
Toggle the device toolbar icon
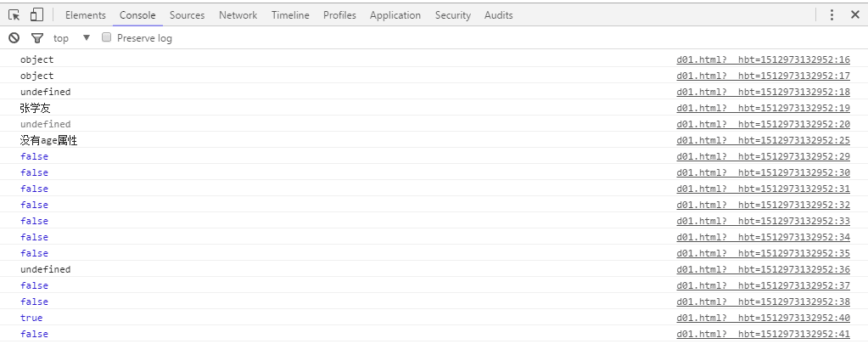36,15
